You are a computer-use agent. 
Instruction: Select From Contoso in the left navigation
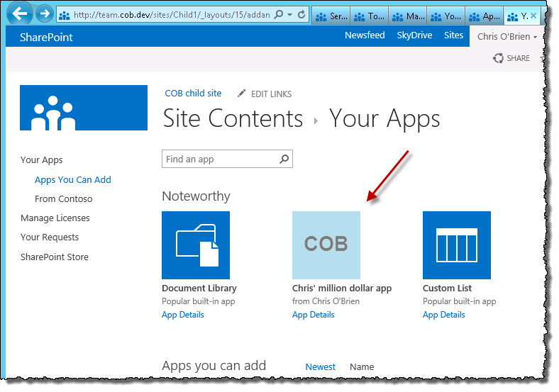[x=63, y=199]
